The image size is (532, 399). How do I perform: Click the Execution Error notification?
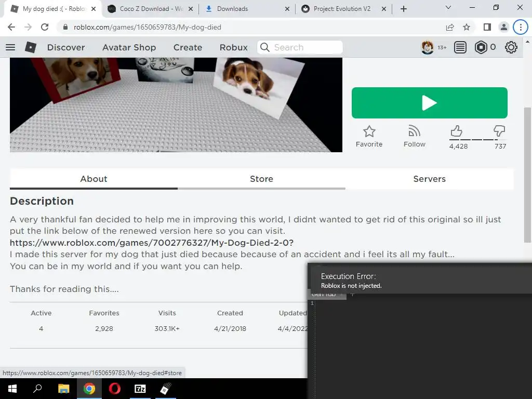(x=420, y=278)
